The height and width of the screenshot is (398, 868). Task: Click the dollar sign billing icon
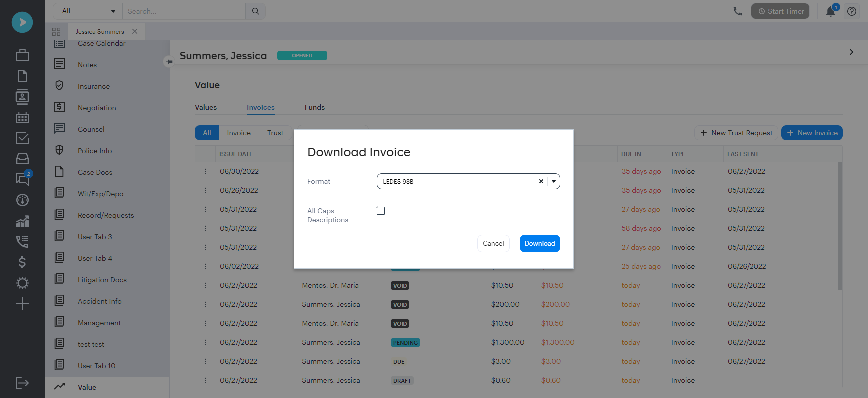22,262
